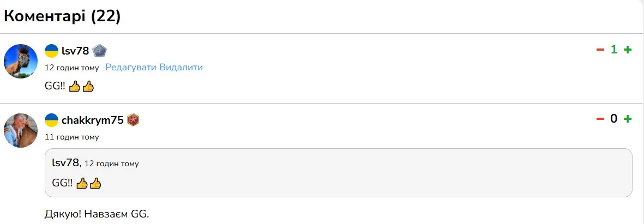Open chakkrym75's profile from the username
Viewport: 644px width, 224px height.
(x=93, y=120)
